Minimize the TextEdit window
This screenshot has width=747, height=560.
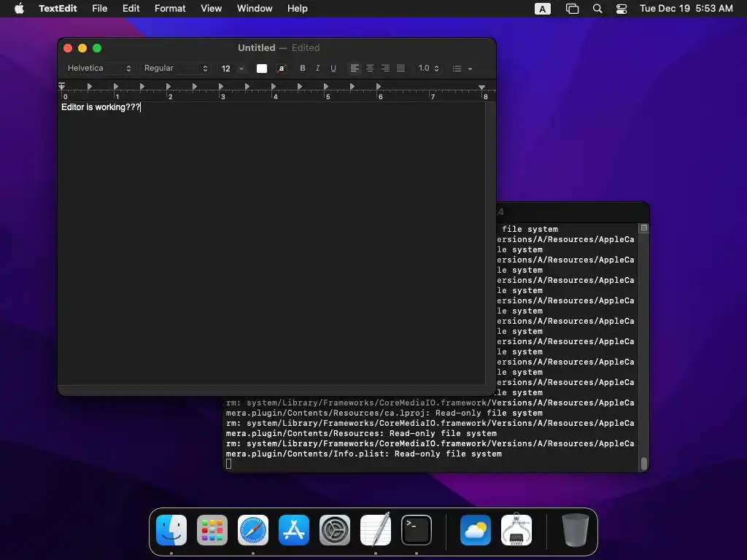[82, 48]
